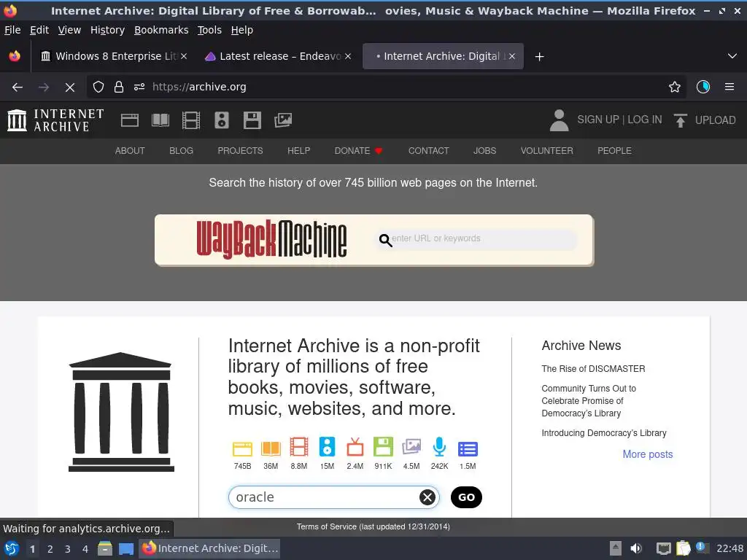This screenshot has height=560, width=747.
Task: Click the upload arrow icon
Action: pyautogui.click(x=681, y=120)
